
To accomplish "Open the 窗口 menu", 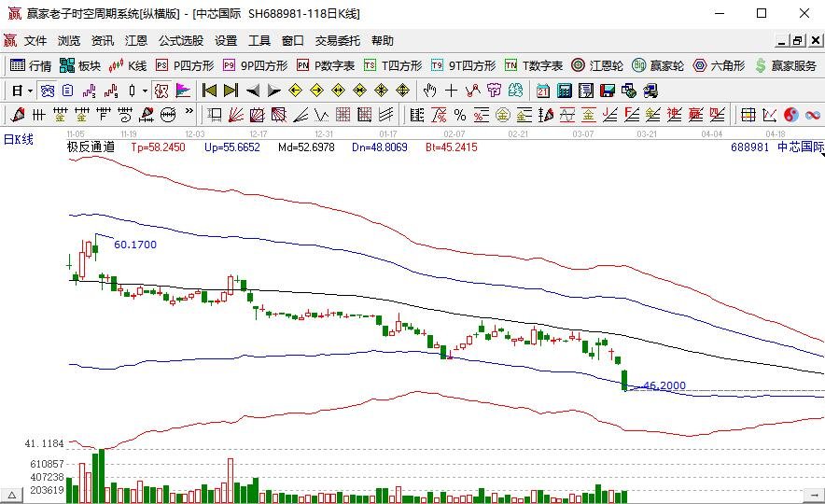I will click(292, 40).
